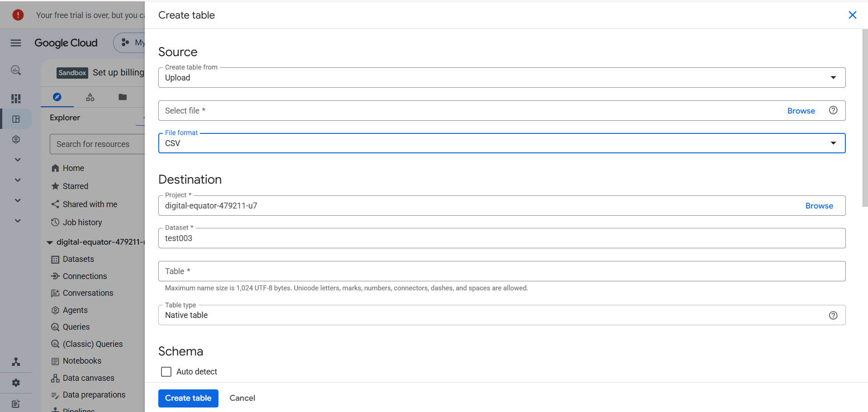
Task: Click the Dataset field containing test003
Action: pos(502,238)
